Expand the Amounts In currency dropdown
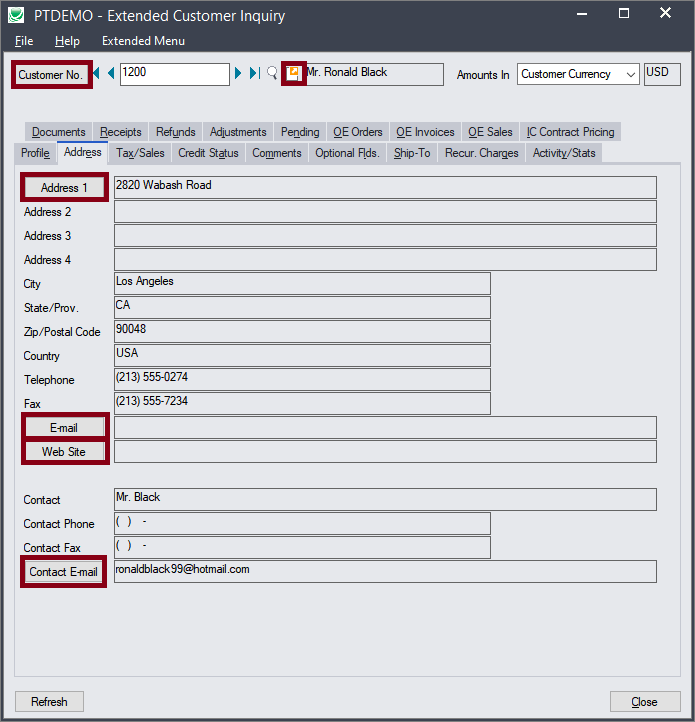The height and width of the screenshot is (722, 695). [x=630, y=75]
